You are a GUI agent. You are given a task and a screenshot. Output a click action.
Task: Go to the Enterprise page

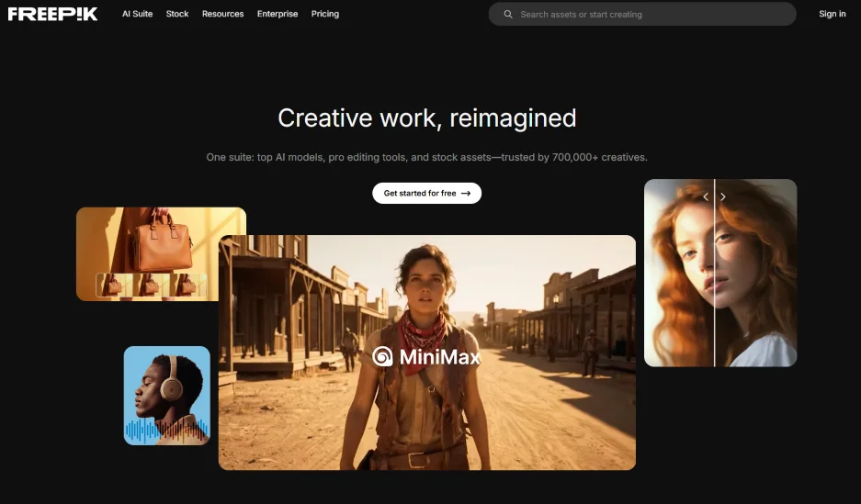278,14
